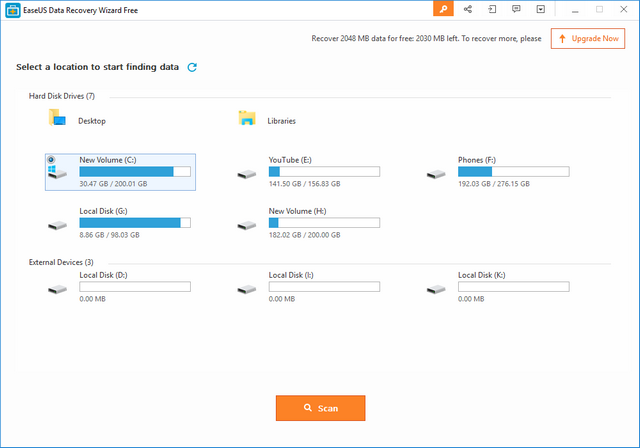Image resolution: width=640 pixels, height=448 pixels.
Task: Click the Upgrade Now button
Action: (588, 38)
